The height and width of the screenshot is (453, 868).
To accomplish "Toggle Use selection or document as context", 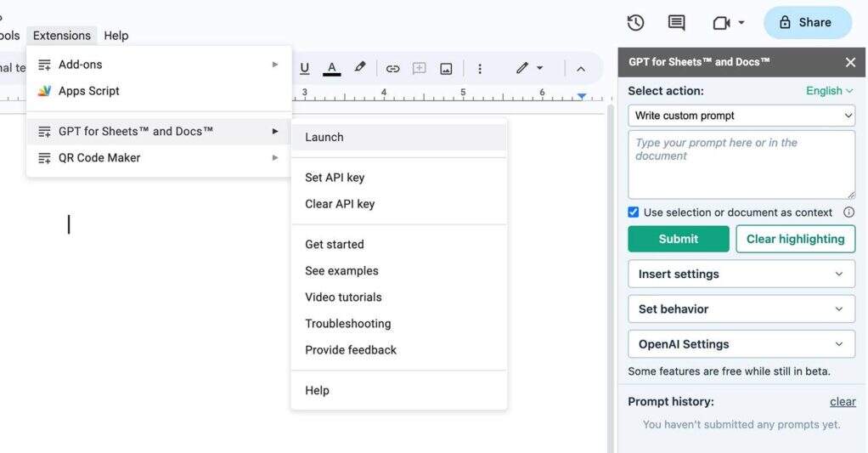I will pyautogui.click(x=634, y=212).
